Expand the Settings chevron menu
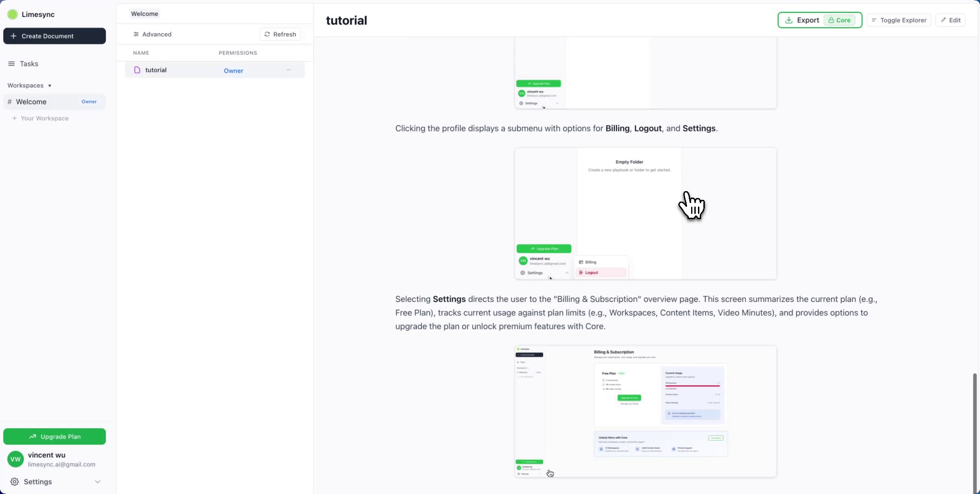Screen dimensions: 980x494 tap(97, 482)
